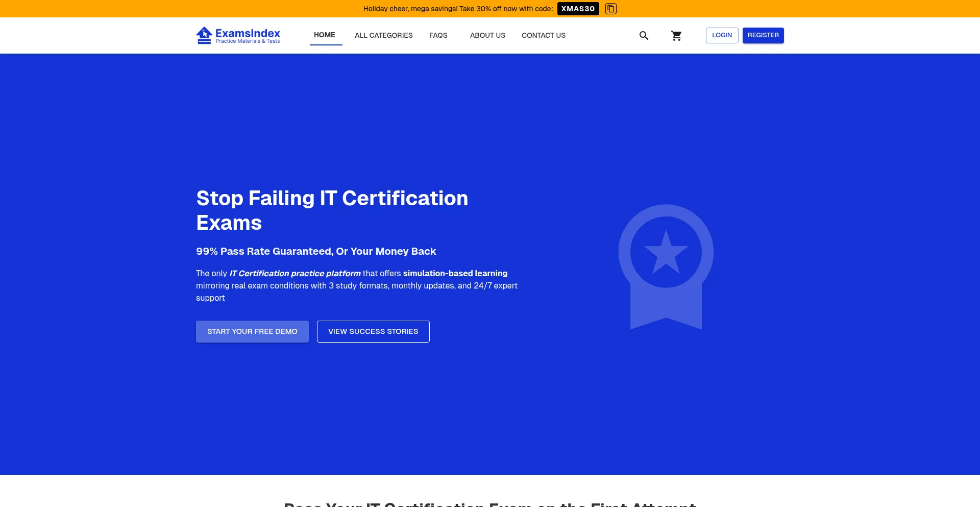Screen dimensions: 980x507
Task: Start your free demo
Action: point(252,331)
